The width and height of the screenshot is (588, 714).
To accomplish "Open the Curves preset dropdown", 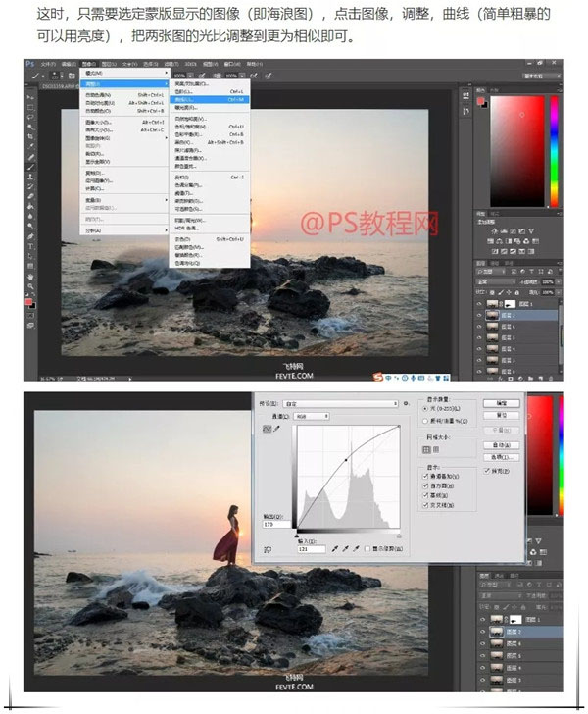I will (340, 403).
